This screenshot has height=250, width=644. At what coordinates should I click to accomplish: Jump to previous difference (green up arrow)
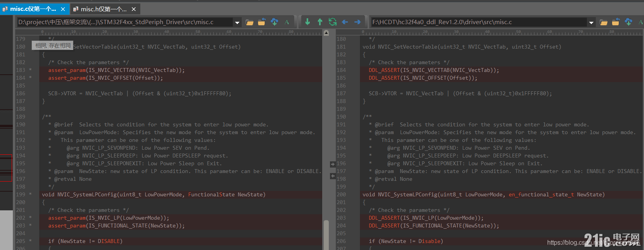click(x=320, y=22)
